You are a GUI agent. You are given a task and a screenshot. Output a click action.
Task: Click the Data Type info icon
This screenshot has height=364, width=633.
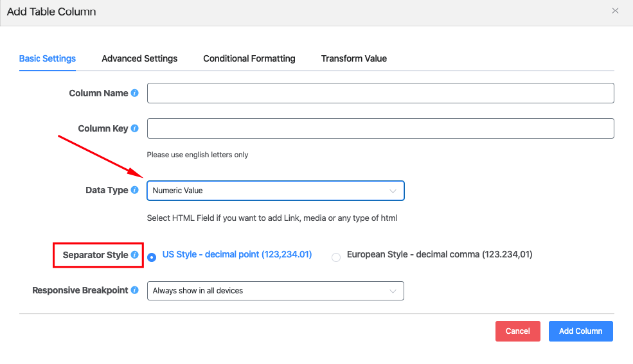coord(135,190)
